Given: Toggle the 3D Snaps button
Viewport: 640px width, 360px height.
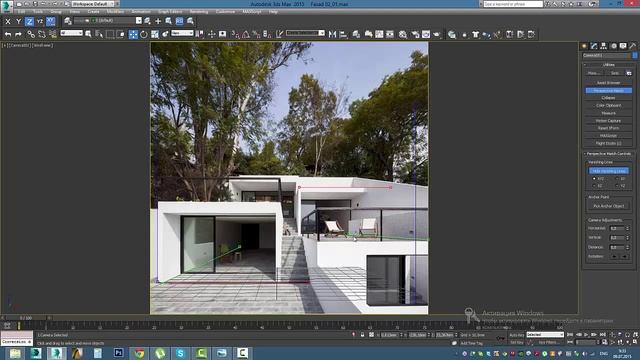Looking at the screenshot, I should (235, 35).
